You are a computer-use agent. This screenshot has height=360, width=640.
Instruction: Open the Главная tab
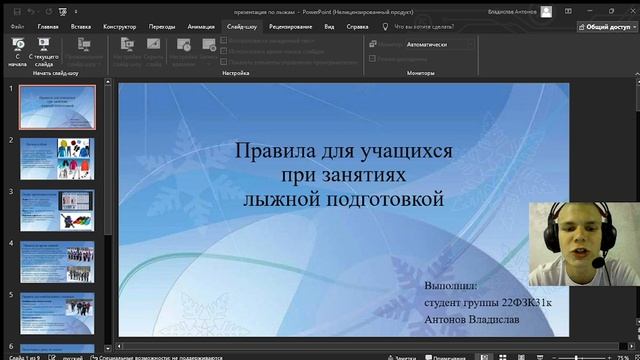(x=48, y=27)
